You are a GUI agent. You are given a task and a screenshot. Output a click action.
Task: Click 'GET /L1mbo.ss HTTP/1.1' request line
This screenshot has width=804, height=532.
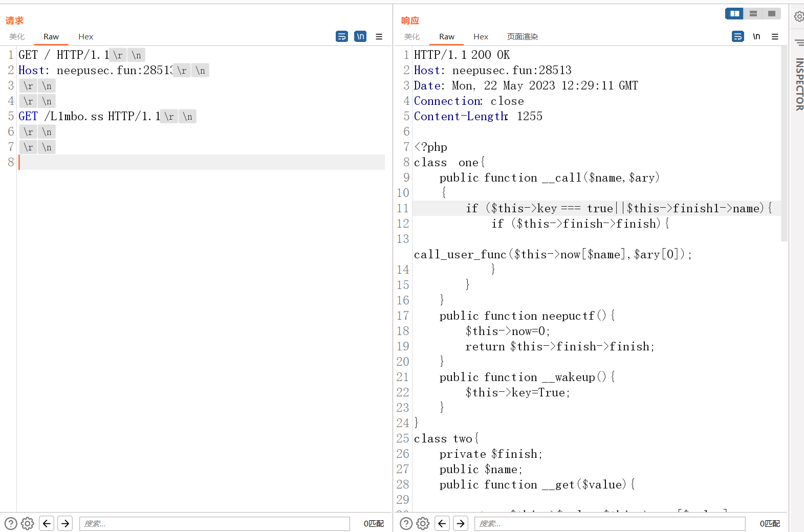pos(89,116)
